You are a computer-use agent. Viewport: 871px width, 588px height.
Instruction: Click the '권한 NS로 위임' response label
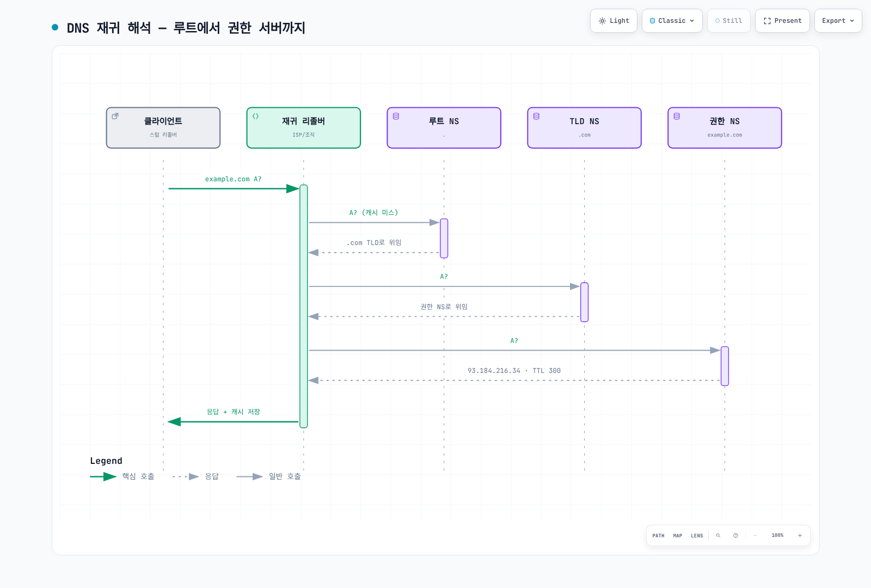click(444, 307)
